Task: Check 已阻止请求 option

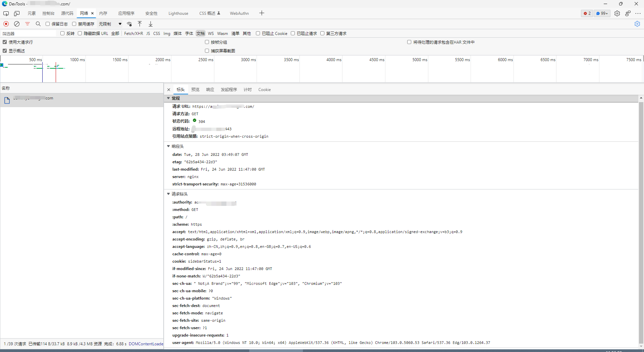Action: click(293, 33)
